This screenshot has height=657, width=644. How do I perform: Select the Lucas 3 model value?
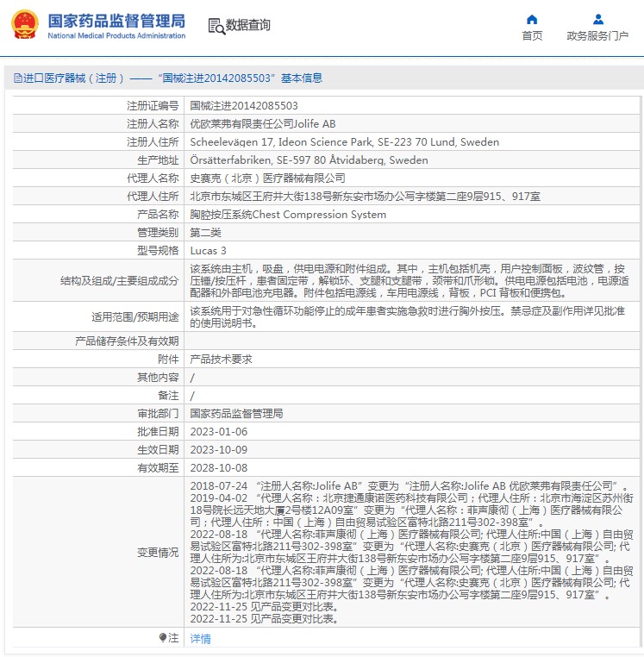pos(208,251)
